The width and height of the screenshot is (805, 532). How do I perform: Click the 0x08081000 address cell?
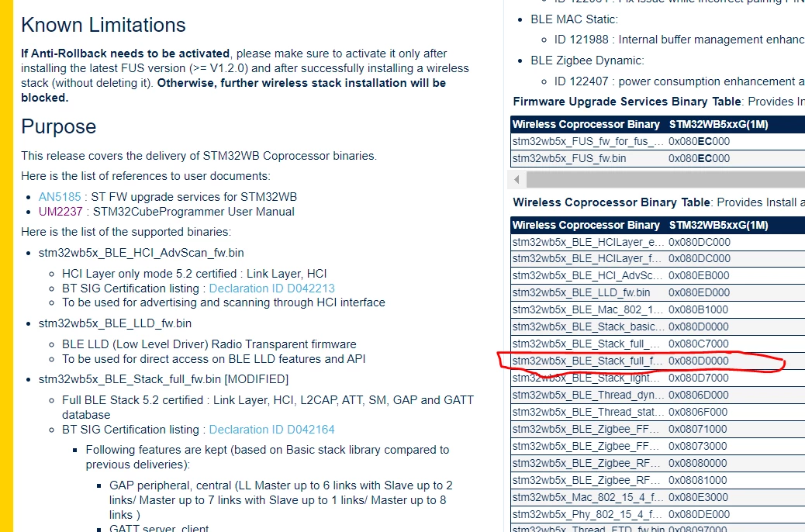pos(698,479)
